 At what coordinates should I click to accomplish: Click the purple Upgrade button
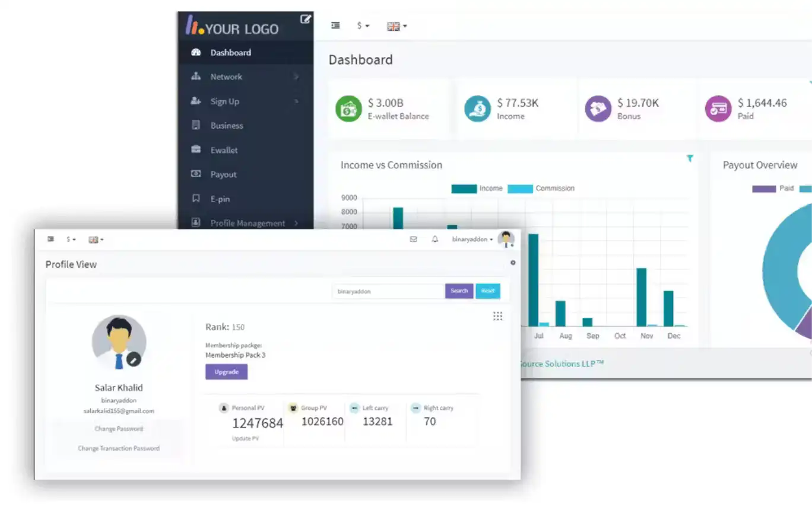(226, 372)
